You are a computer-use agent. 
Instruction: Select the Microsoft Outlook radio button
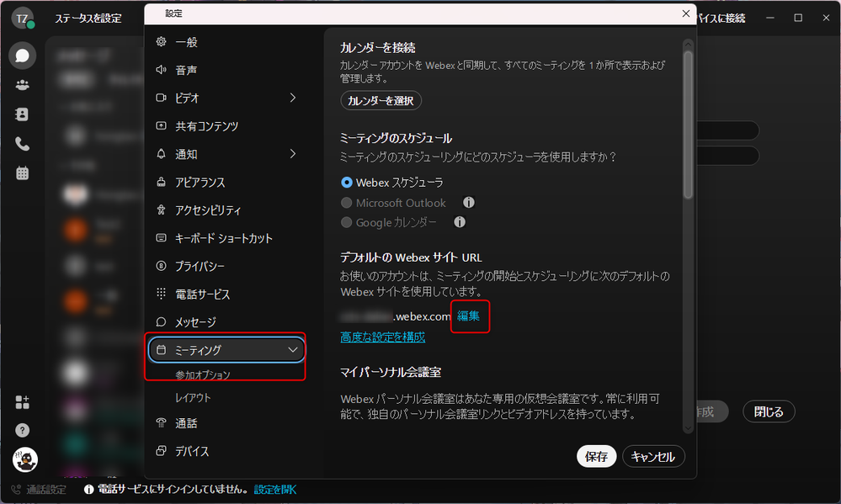coord(347,203)
